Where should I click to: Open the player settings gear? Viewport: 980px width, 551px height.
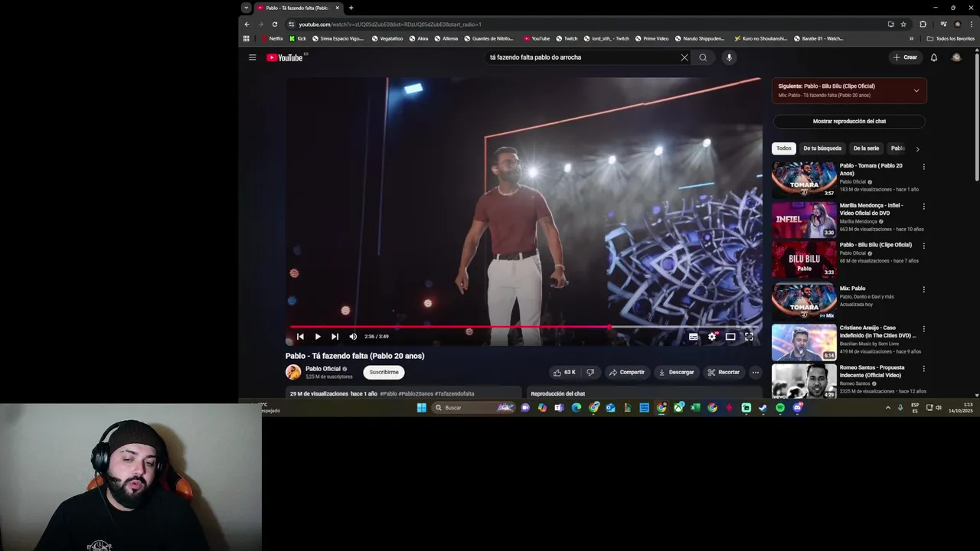(712, 337)
